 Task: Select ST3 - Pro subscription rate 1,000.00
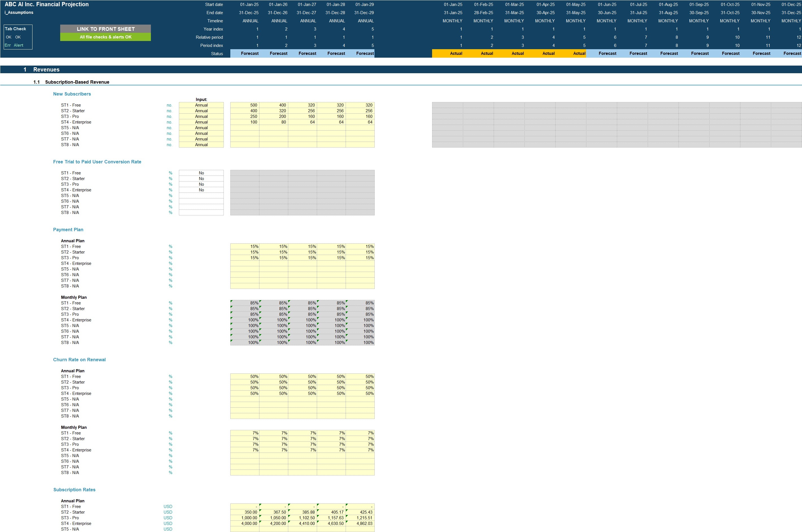click(x=245, y=518)
